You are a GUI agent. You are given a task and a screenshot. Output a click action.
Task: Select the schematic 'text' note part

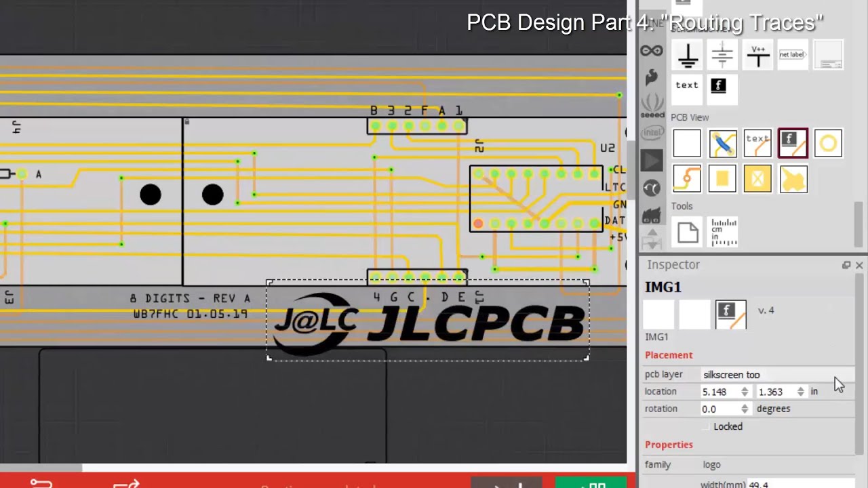[687, 90]
